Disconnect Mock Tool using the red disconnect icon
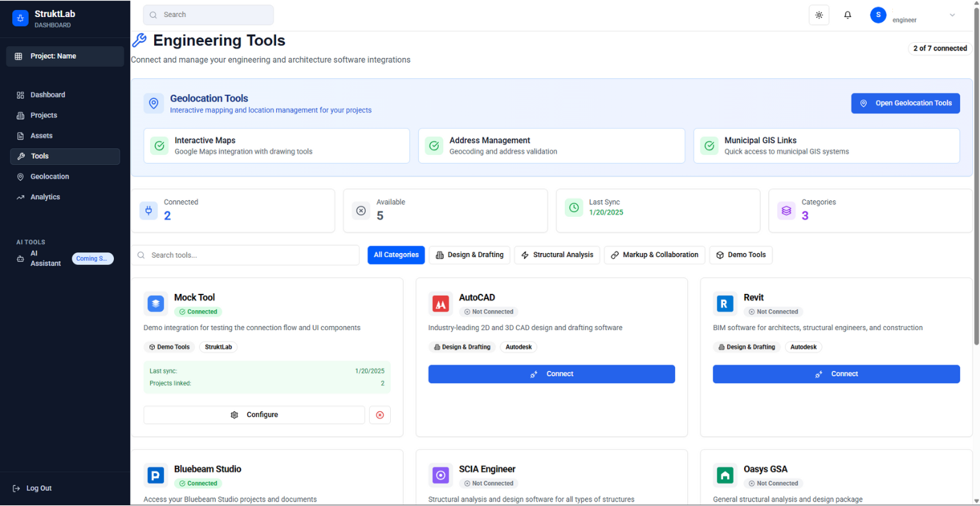Viewport: 980px width, 506px height. coord(380,414)
